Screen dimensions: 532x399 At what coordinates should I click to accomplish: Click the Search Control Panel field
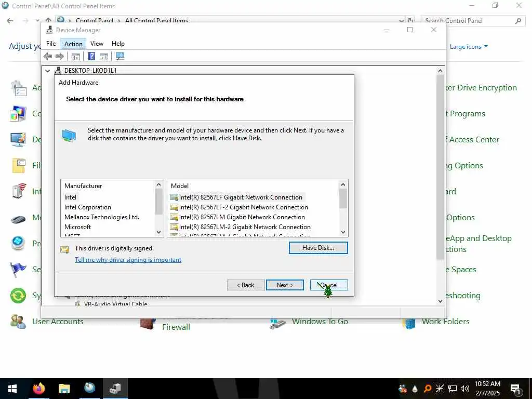[x=473, y=21]
